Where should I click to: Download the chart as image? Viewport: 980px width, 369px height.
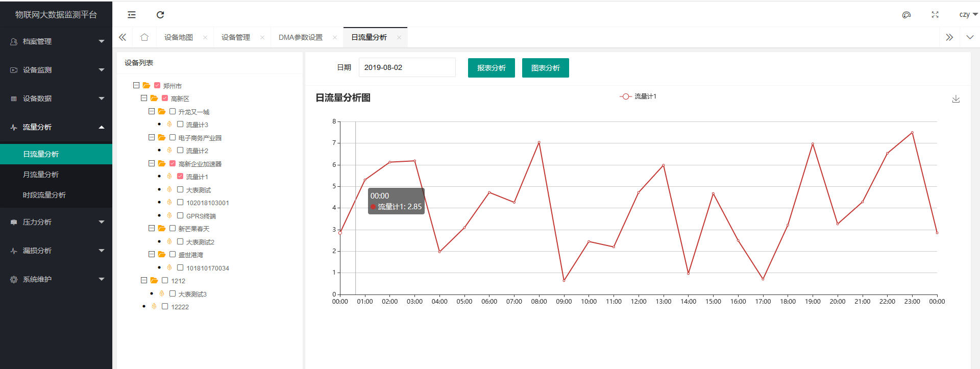956,99
